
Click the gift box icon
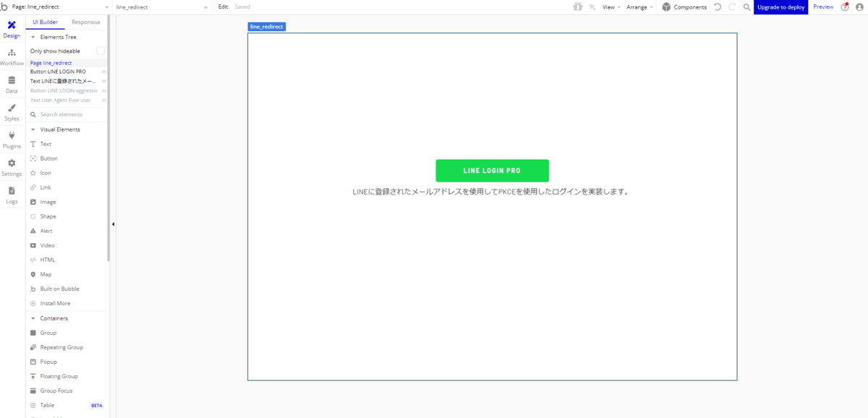click(577, 7)
